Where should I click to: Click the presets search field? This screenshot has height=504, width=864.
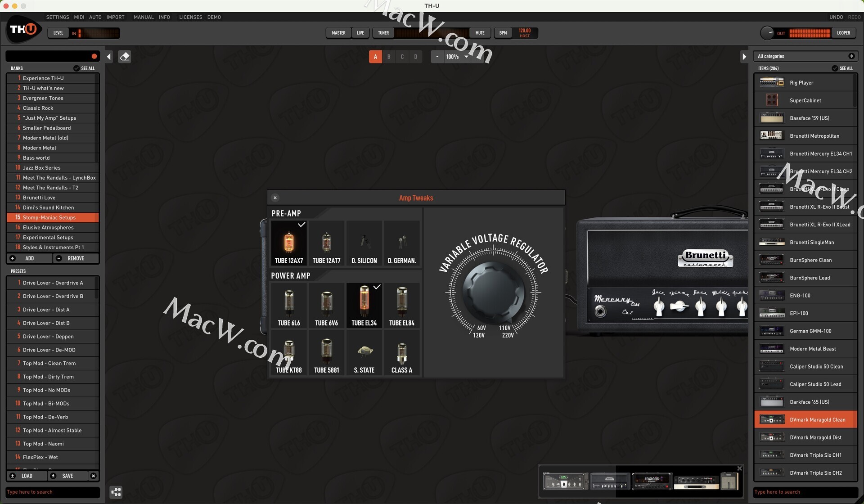pos(53,492)
